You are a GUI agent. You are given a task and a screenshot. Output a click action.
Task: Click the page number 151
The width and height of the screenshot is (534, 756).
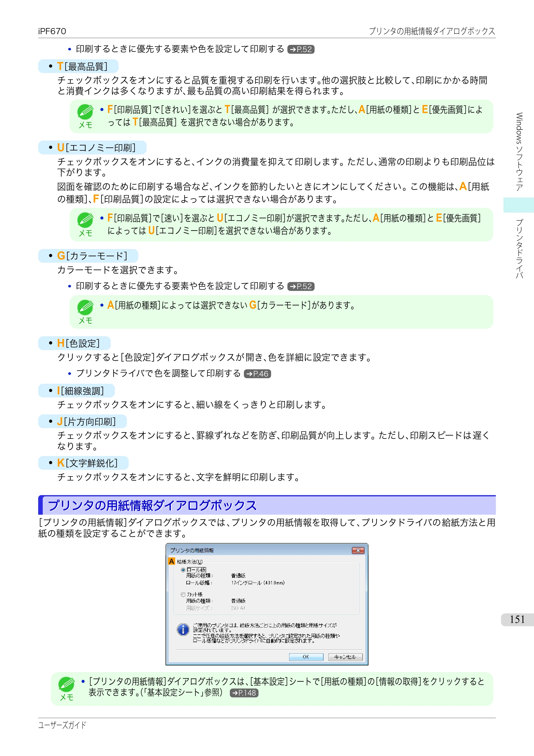coord(517,620)
